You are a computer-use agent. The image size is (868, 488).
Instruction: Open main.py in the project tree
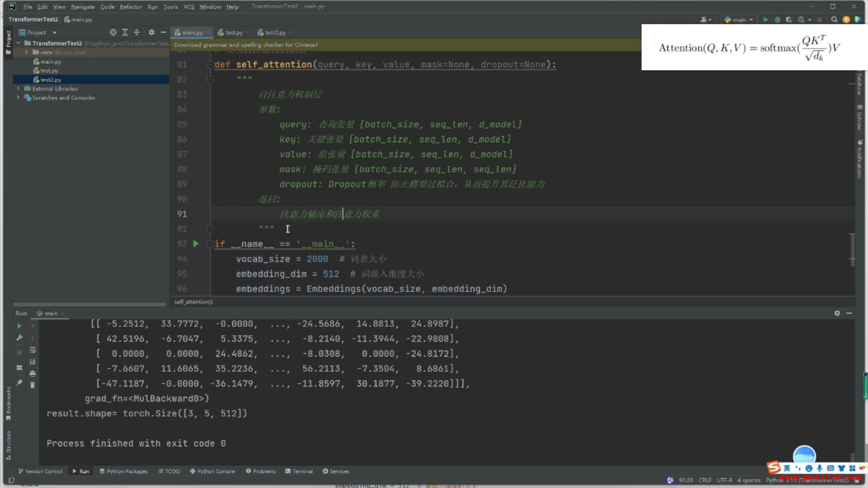click(51, 61)
